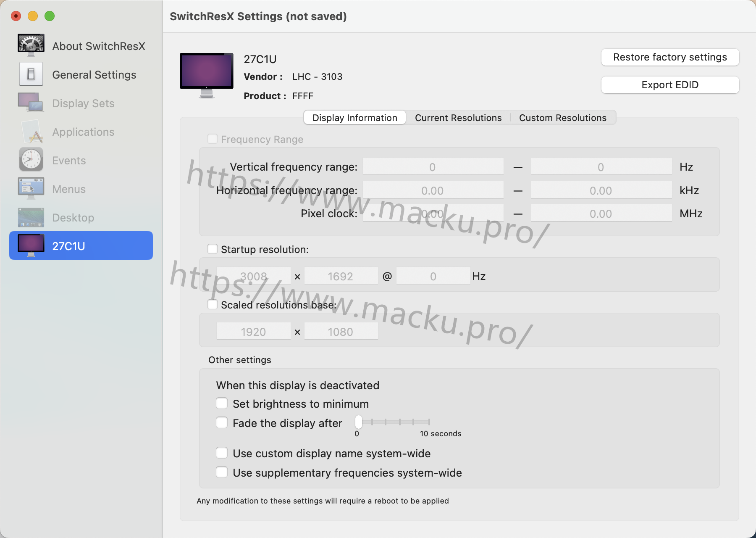Click horizontal frequency minimum field
This screenshot has width=756, height=538.
pos(433,190)
